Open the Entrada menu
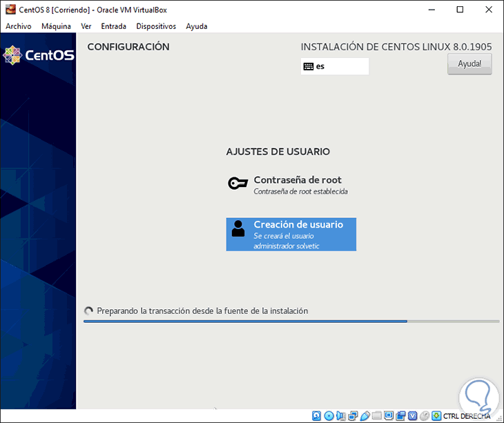 point(113,26)
